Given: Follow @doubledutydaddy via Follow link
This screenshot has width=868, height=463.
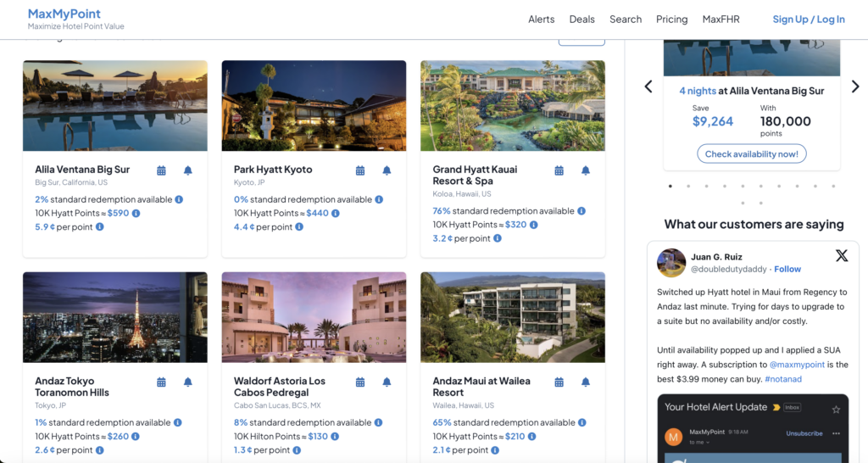Looking at the screenshot, I should 787,269.
